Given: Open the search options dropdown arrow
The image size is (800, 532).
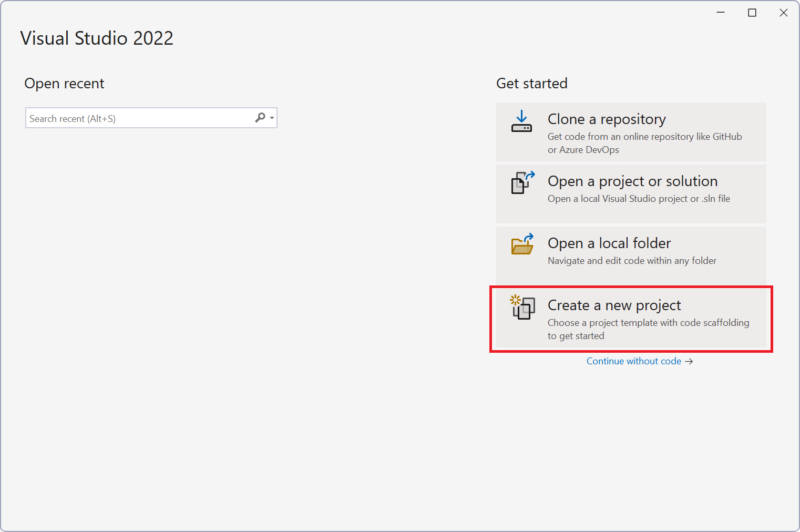Looking at the screenshot, I should [271, 118].
